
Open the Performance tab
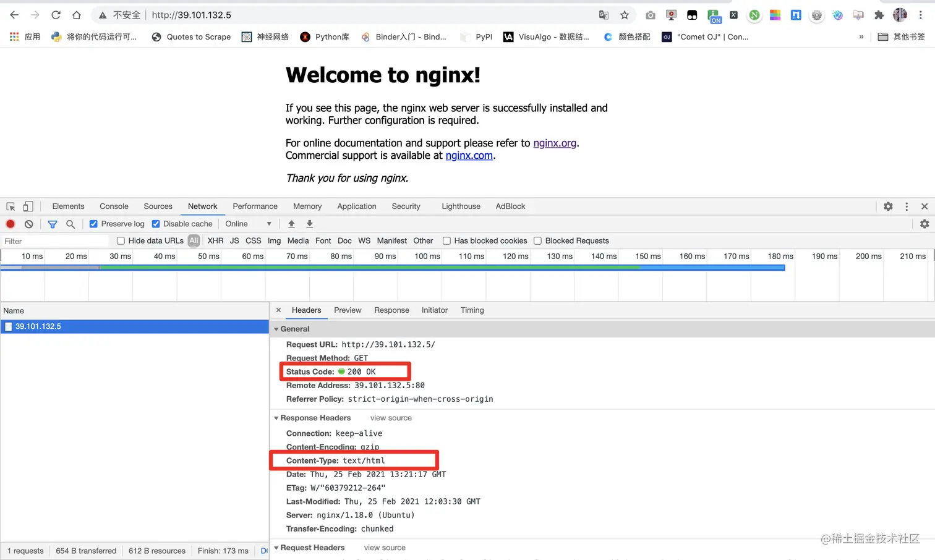tap(255, 206)
